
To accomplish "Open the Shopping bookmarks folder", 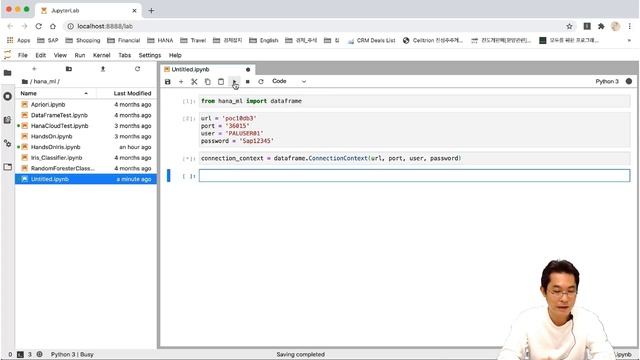I will tap(83, 40).
